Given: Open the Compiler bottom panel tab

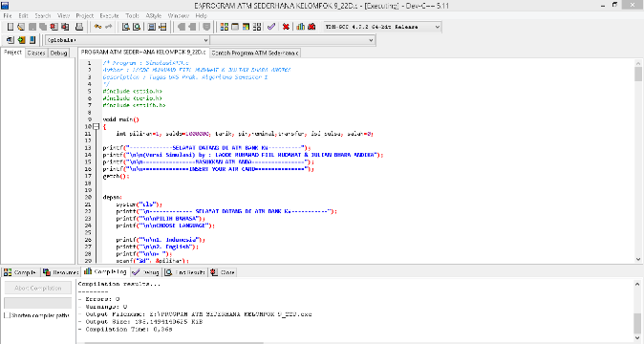Looking at the screenshot, I should [x=20, y=272].
